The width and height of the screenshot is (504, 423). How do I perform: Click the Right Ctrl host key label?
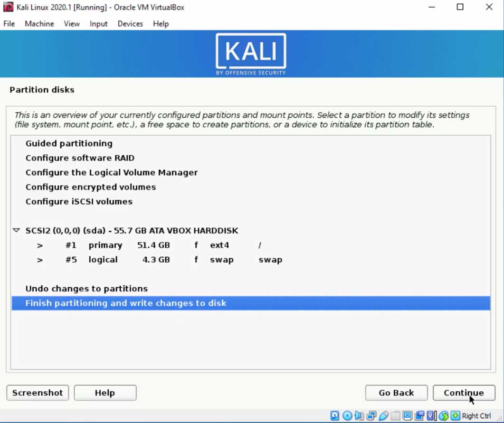click(476, 415)
